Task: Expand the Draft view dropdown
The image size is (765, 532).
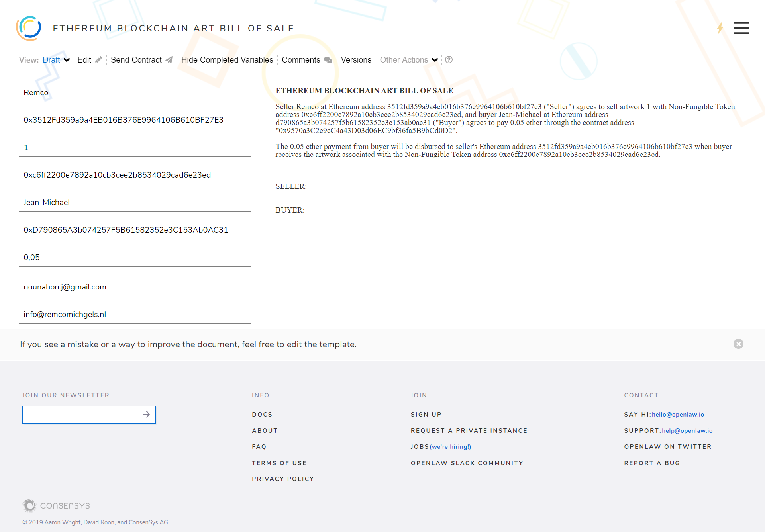Action: (56, 60)
